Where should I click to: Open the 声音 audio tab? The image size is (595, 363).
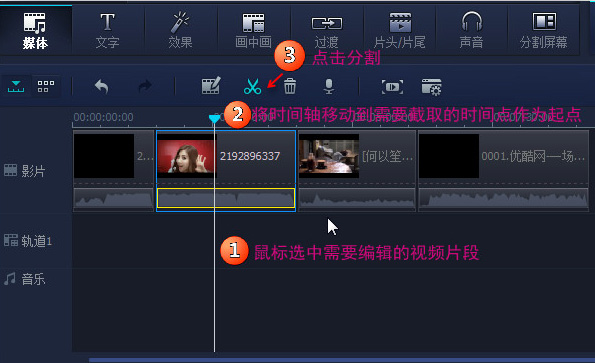pos(471,30)
